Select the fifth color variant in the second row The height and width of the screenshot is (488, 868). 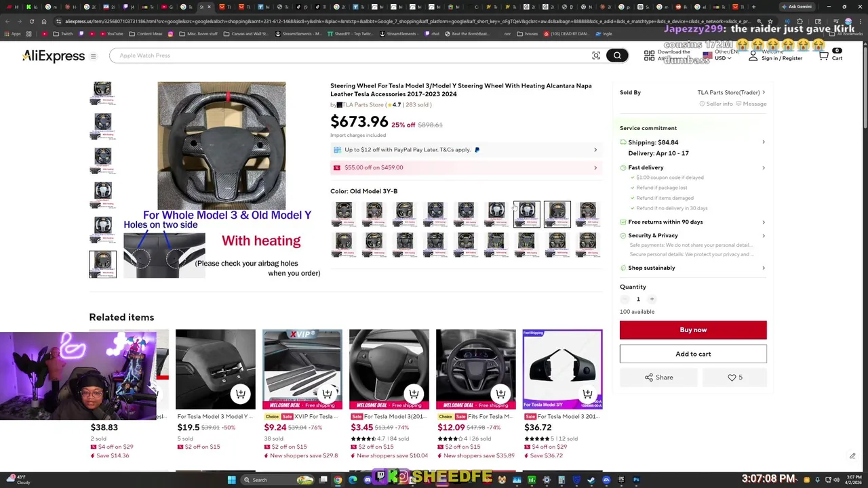click(x=466, y=244)
